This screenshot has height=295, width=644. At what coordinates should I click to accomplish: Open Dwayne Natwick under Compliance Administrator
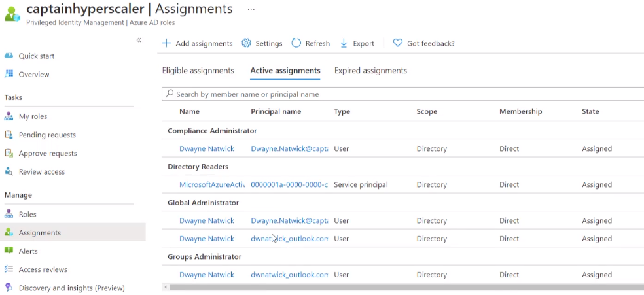click(x=207, y=148)
